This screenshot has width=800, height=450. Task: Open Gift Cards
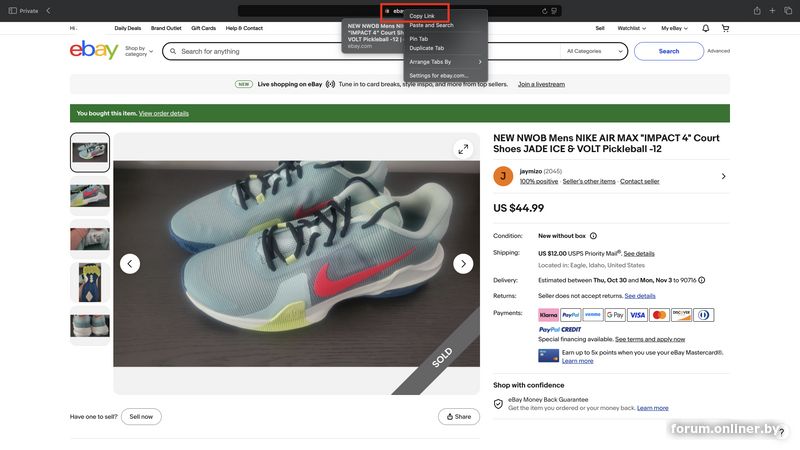pos(204,29)
